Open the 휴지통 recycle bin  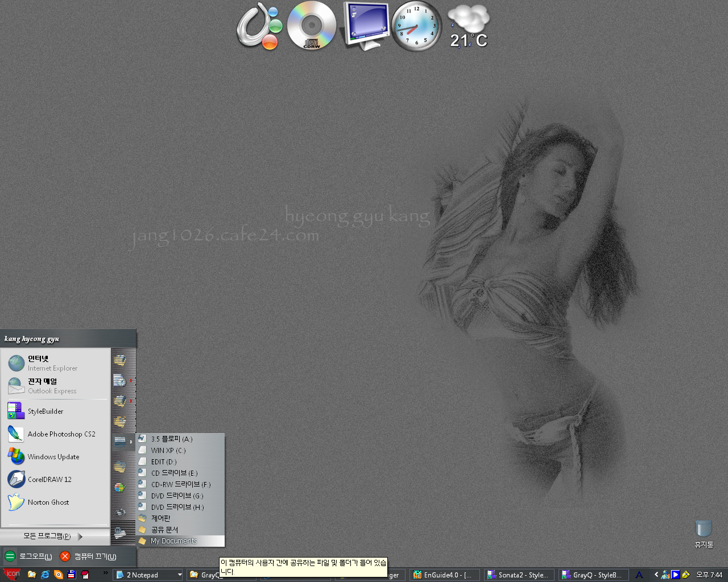704,534
